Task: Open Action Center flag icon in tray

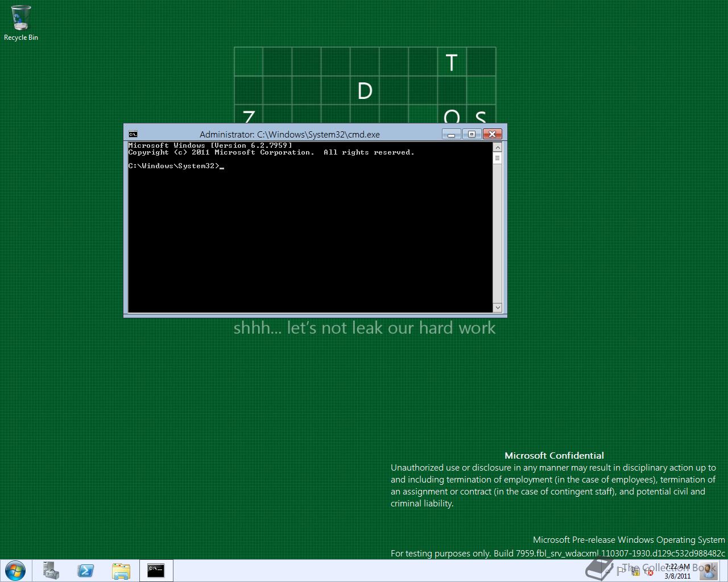Action: pyautogui.click(x=621, y=571)
